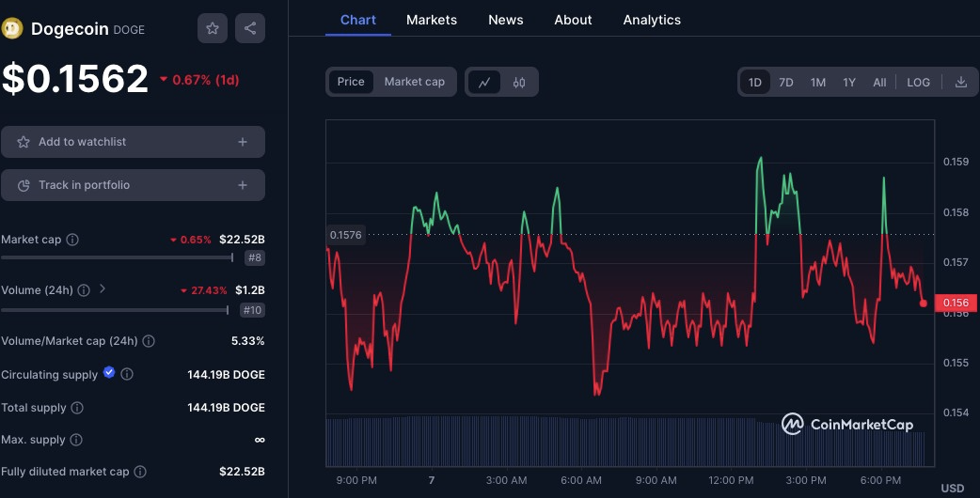
Task: Open Market cap info tooltip icon
Action: tap(72, 240)
